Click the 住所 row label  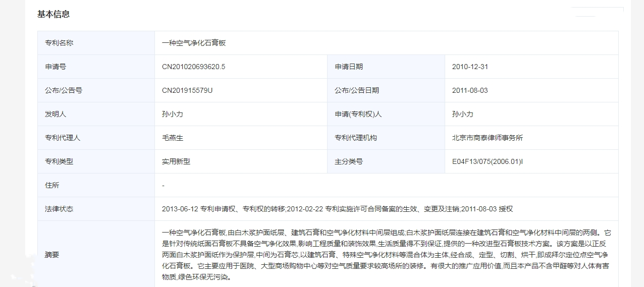pos(52,185)
